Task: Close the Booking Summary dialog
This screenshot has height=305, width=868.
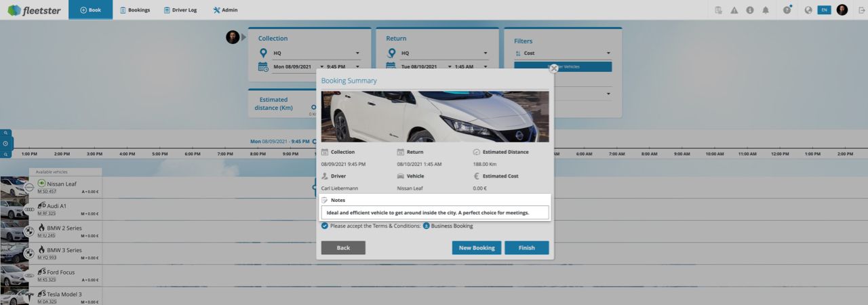Action: pos(553,68)
